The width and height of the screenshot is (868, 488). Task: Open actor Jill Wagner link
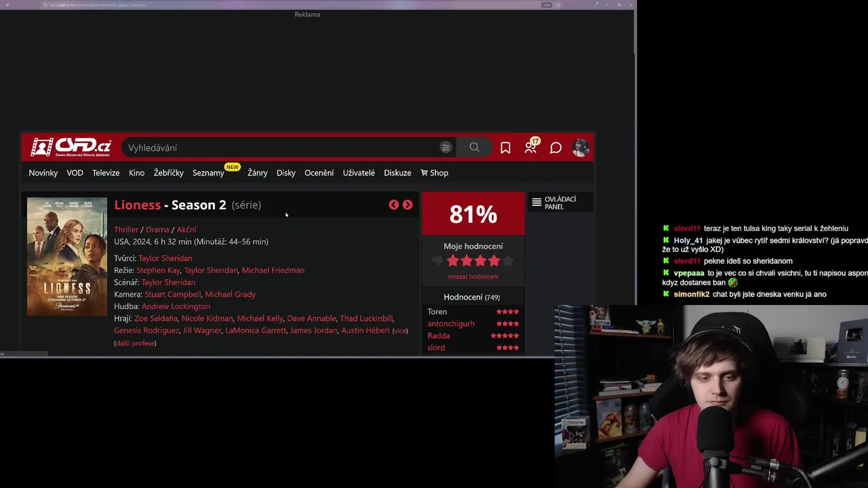coord(202,331)
